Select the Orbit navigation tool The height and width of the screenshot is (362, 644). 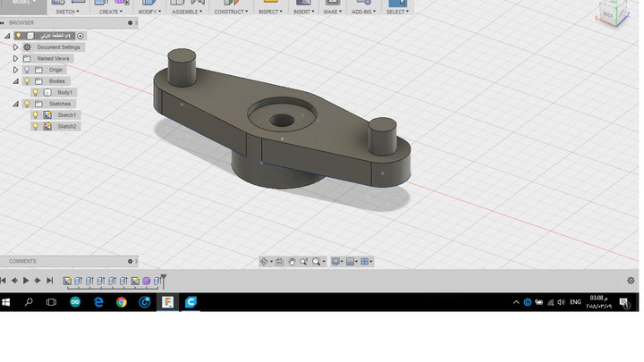point(264,262)
